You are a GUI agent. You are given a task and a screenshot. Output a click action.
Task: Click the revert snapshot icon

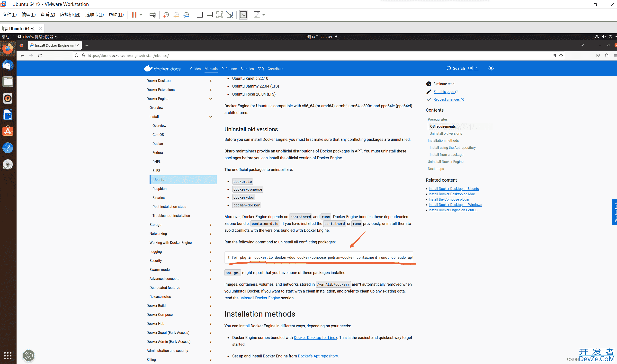pyautogui.click(x=176, y=15)
